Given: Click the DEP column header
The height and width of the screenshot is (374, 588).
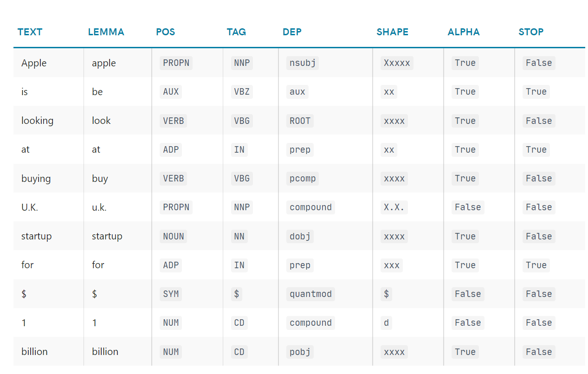Looking at the screenshot, I should [x=292, y=32].
